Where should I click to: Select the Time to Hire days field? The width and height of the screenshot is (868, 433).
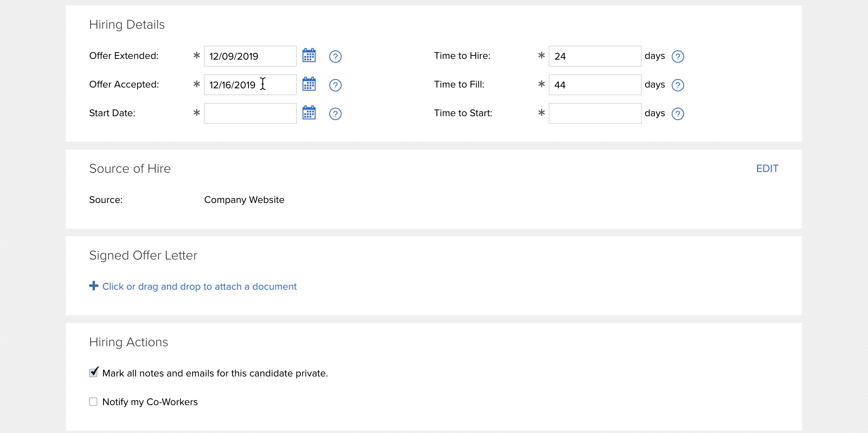595,56
